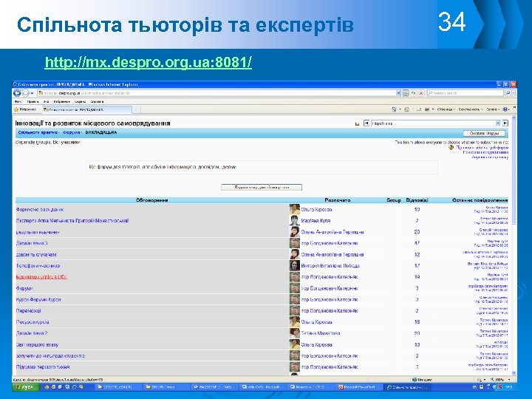The height and width of the screenshot is (399, 532).
Task: Open the reports chart icon beside jump menu
Action: pyautogui.click(x=358, y=124)
